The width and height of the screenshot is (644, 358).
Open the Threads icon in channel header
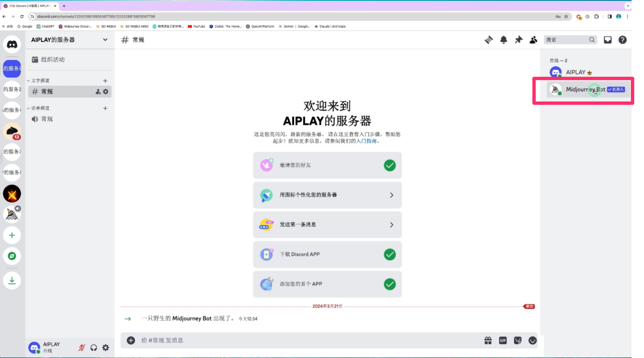pyautogui.click(x=489, y=40)
